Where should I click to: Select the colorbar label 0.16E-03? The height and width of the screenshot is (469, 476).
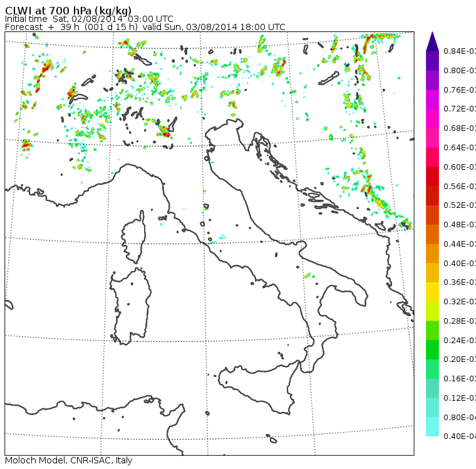coord(460,379)
